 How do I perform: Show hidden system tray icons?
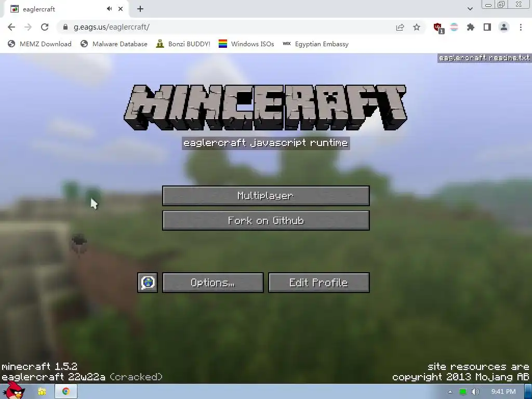point(450,392)
